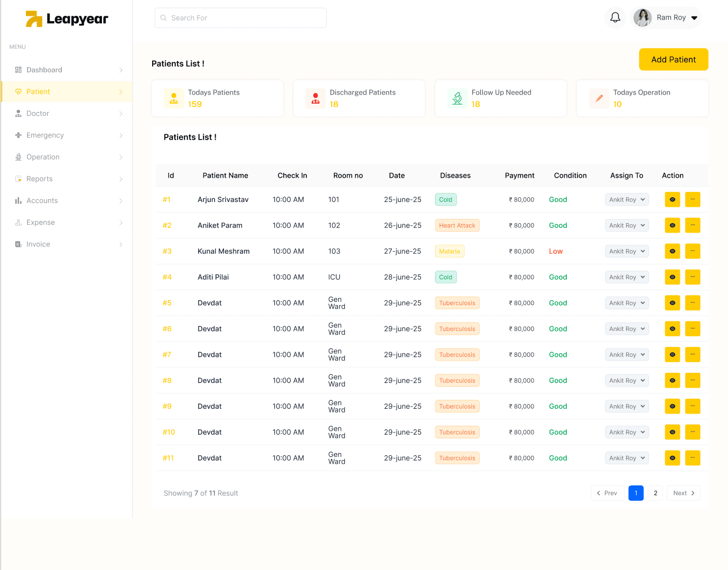728x570 pixels.
Task: Click the Follow Up Needed microscope icon
Action: point(458,98)
